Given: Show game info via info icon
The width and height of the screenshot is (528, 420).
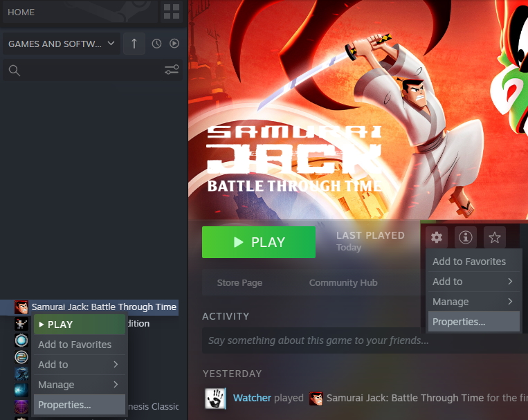Looking at the screenshot, I should 465,237.
